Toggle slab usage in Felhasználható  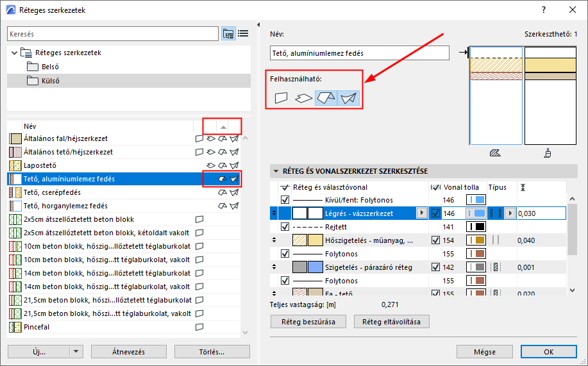click(x=303, y=98)
